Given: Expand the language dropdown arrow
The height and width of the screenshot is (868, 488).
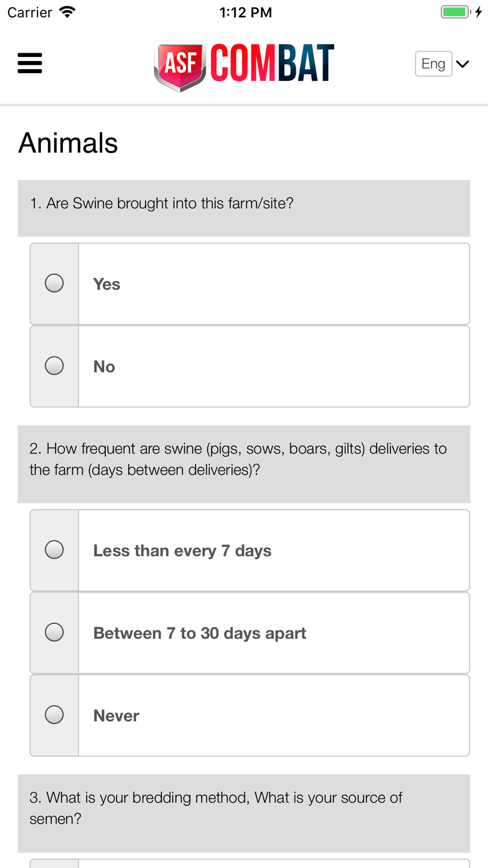Looking at the screenshot, I should coord(463,64).
